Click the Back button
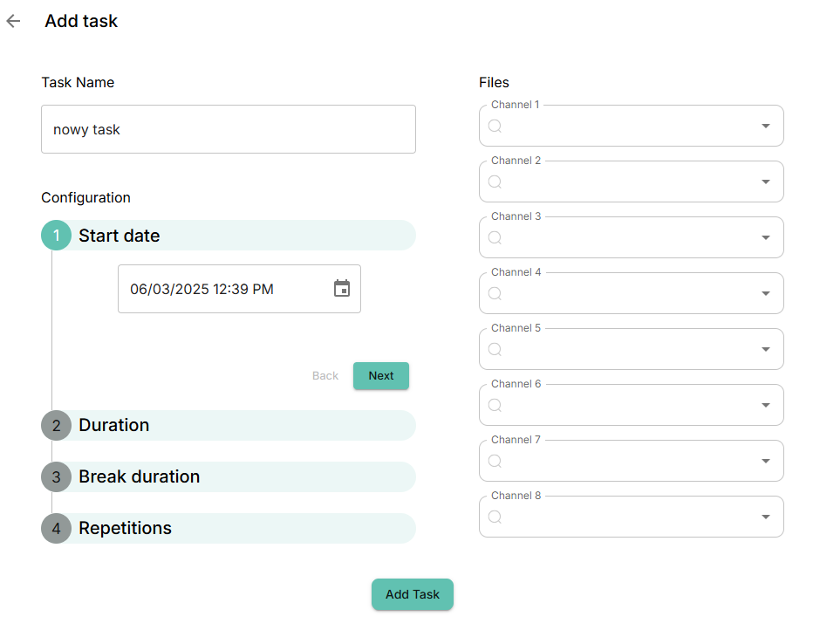This screenshot has width=813, height=644. tap(325, 376)
